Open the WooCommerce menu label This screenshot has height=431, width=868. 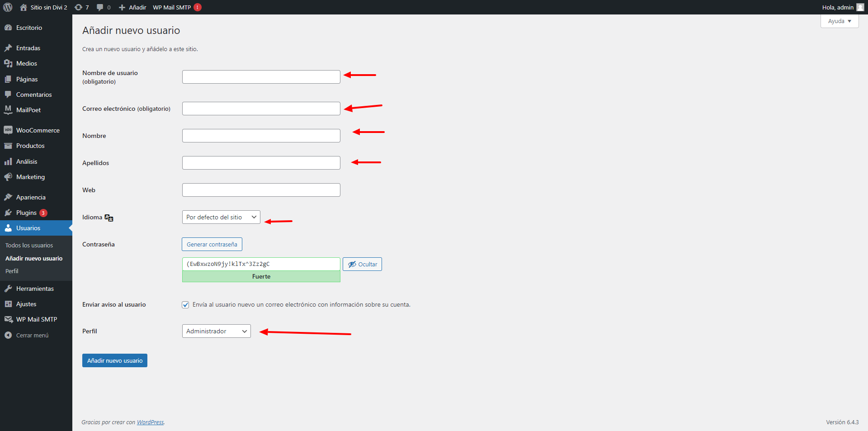pyautogui.click(x=38, y=130)
